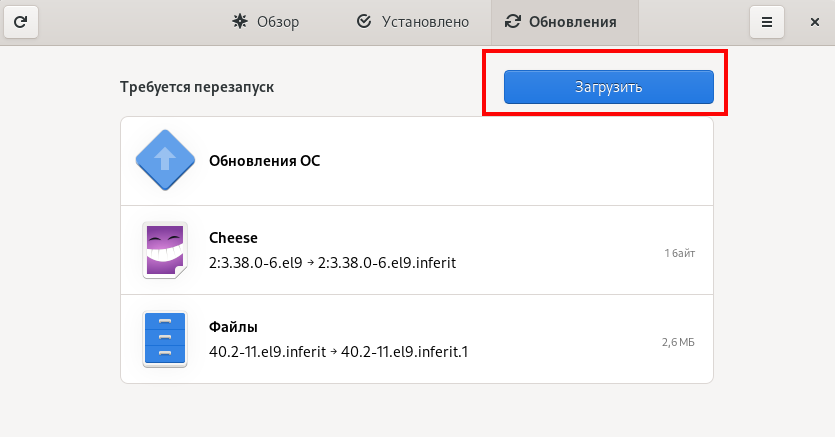Select the Cheese application title
835x437 pixels.
233,238
